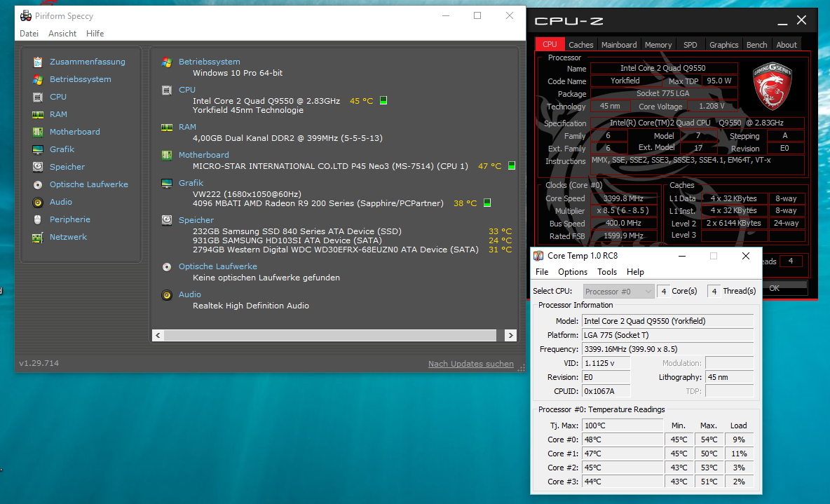Switch to the Mainboard tab in CPU-Z
This screenshot has height=504, width=830.
(x=619, y=44)
